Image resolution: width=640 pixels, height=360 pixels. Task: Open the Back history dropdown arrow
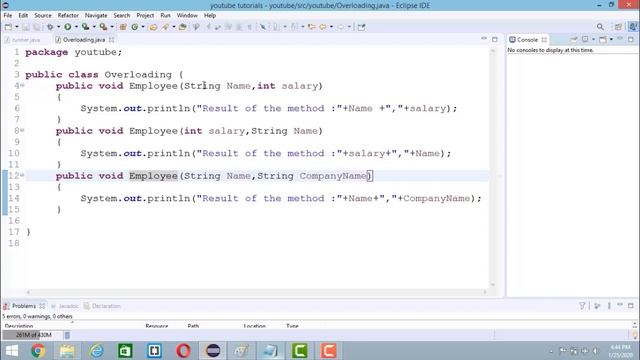[x=331, y=27]
